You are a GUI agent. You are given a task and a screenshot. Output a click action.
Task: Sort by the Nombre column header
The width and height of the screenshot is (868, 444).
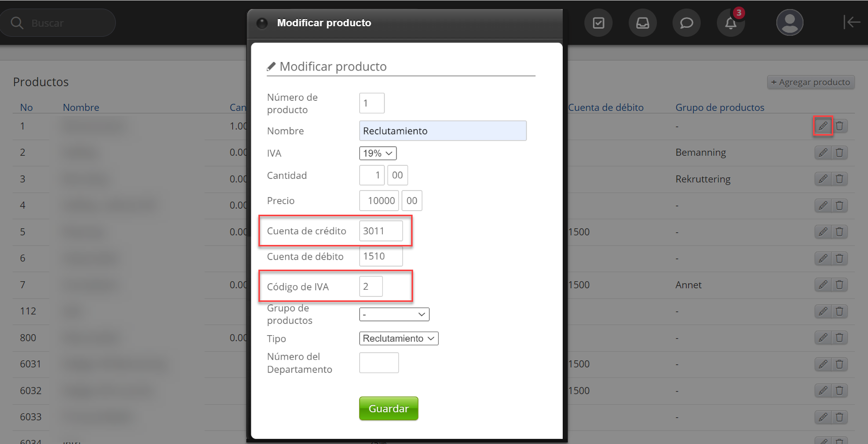[x=81, y=107]
